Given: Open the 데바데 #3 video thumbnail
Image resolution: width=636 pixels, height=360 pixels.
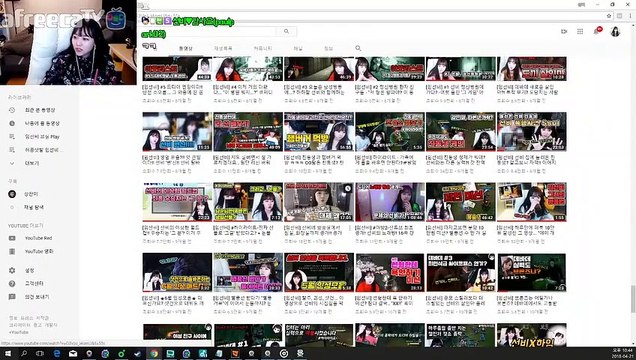Looking at the screenshot, I should [461, 272].
